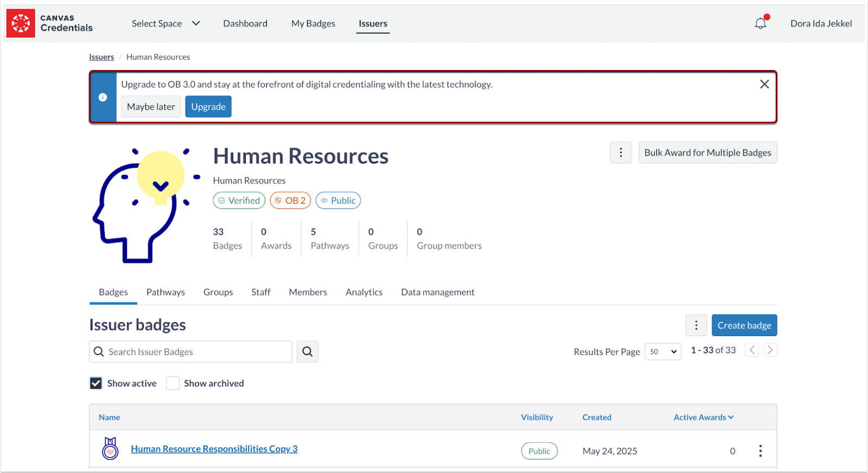Open the Issuer badges options kebab menu
This screenshot has height=473, width=868.
(696, 325)
